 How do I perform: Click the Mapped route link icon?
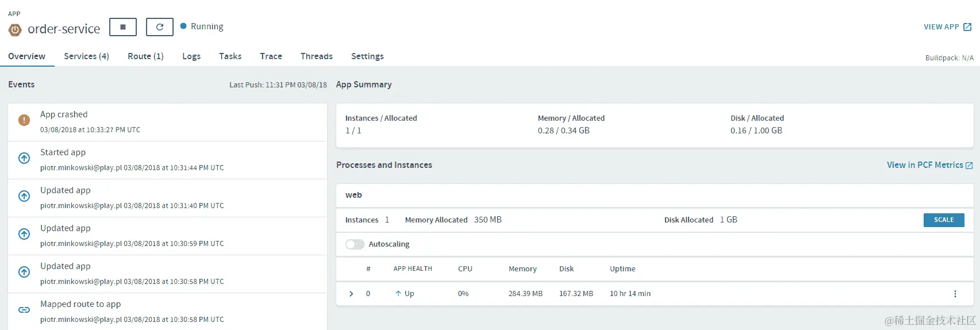point(24,310)
